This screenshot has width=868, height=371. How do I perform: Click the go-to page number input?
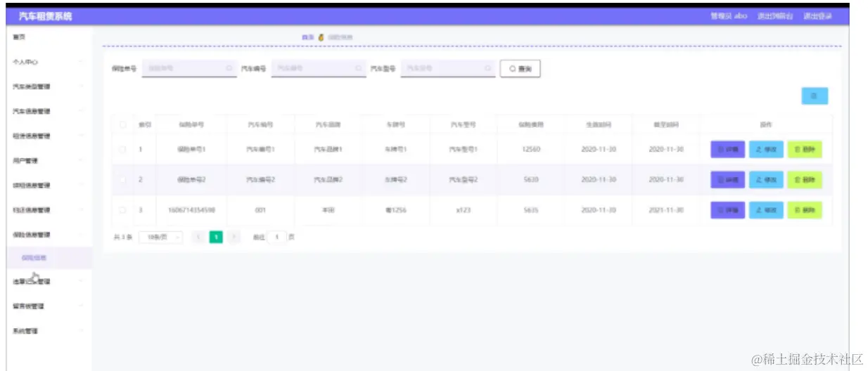pos(277,237)
